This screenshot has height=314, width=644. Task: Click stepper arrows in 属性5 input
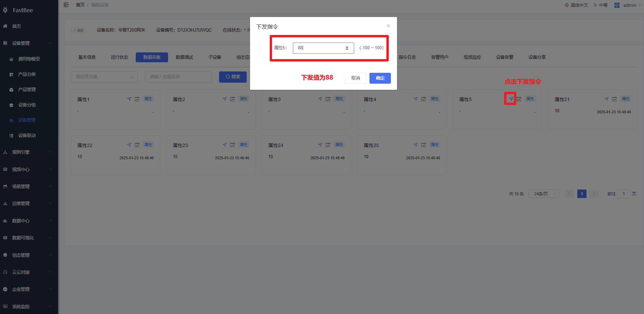pyautogui.click(x=347, y=48)
